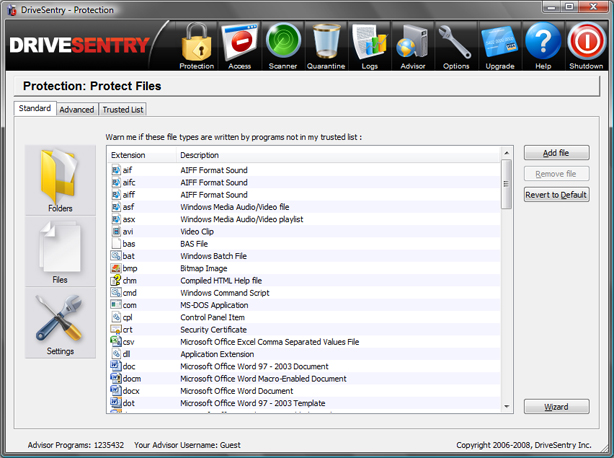Launch the Wizard button
Screen dimensions: 614x458
click(x=556, y=407)
